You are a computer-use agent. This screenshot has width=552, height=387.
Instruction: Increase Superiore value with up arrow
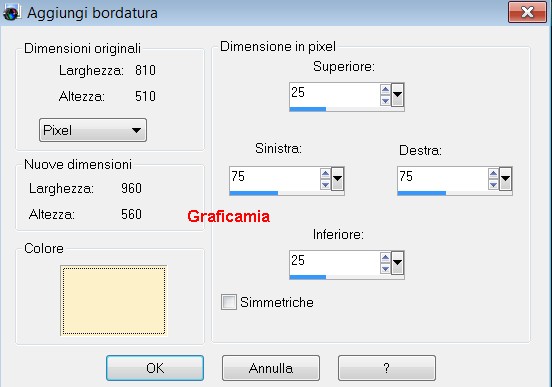385,89
